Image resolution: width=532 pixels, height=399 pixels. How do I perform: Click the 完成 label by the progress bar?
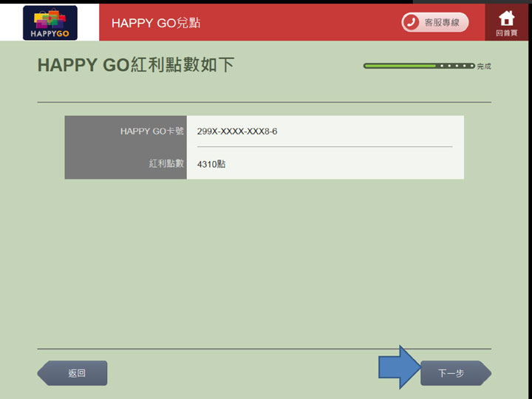click(x=484, y=66)
